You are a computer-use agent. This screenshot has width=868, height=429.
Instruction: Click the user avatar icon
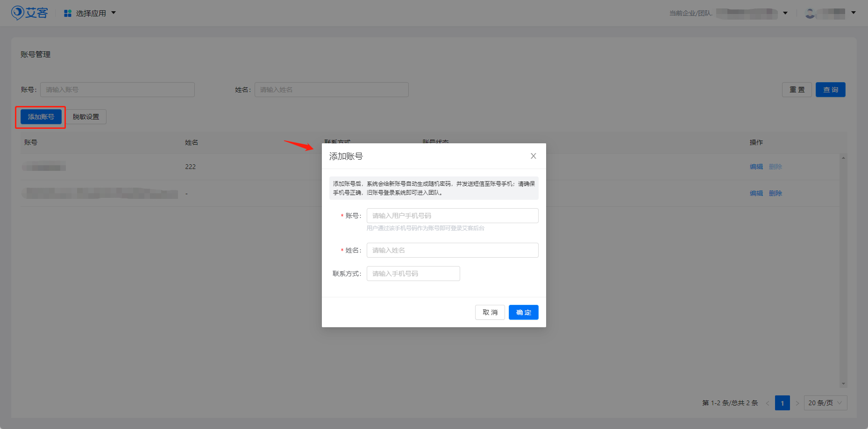click(x=810, y=13)
